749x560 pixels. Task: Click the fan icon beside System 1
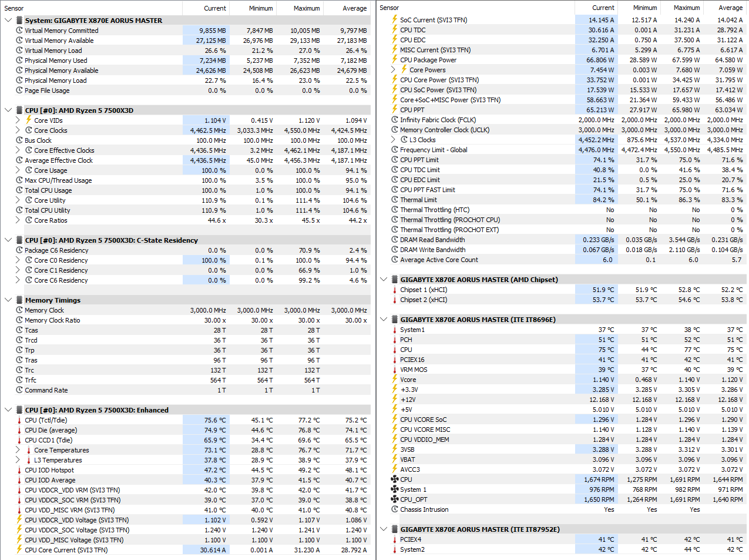click(395, 489)
